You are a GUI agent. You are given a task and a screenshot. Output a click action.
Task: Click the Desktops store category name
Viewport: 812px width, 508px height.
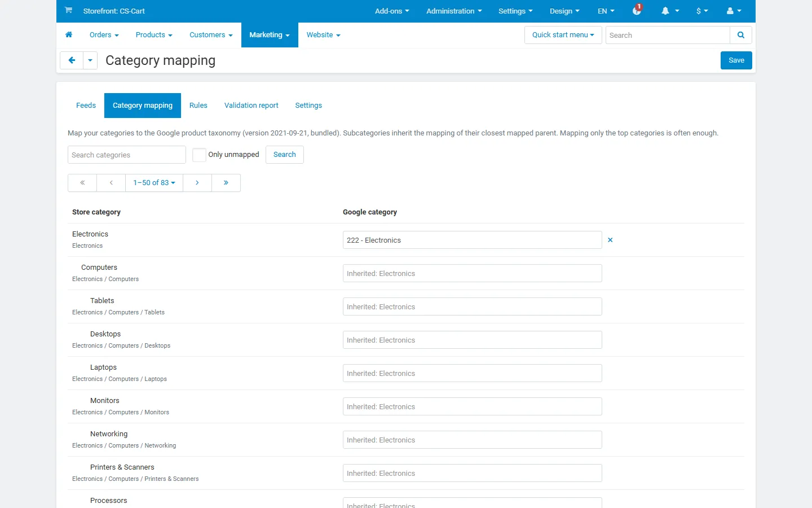(105, 334)
